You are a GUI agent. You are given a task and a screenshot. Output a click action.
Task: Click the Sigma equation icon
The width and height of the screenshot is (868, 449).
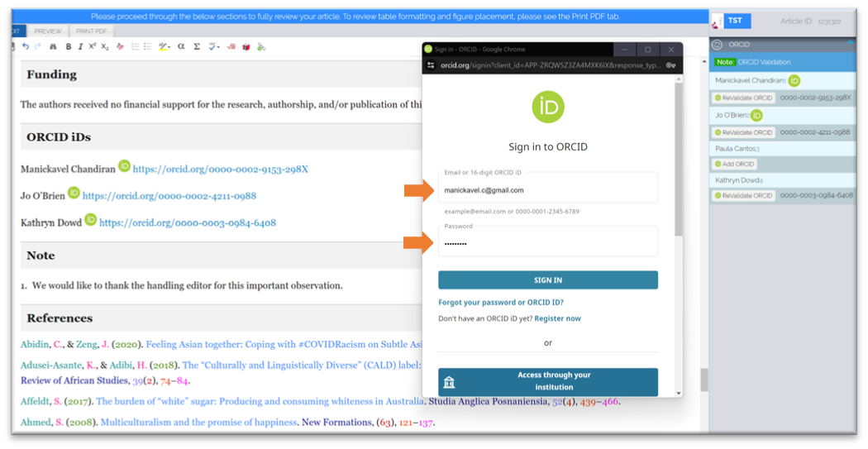(x=197, y=47)
